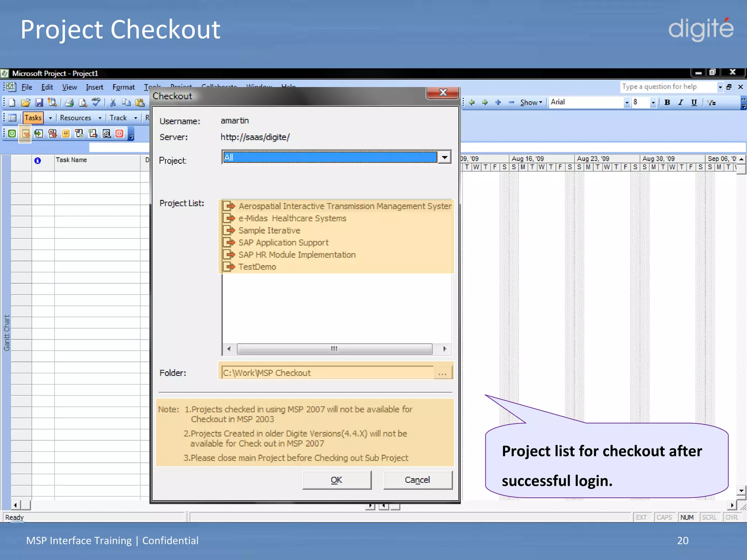
Task: Open Print Preview magnifier page icon
Action: 83,102
